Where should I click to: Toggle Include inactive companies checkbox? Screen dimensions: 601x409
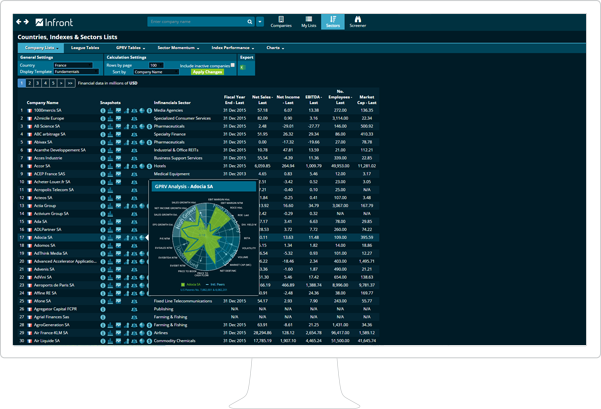coord(233,65)
